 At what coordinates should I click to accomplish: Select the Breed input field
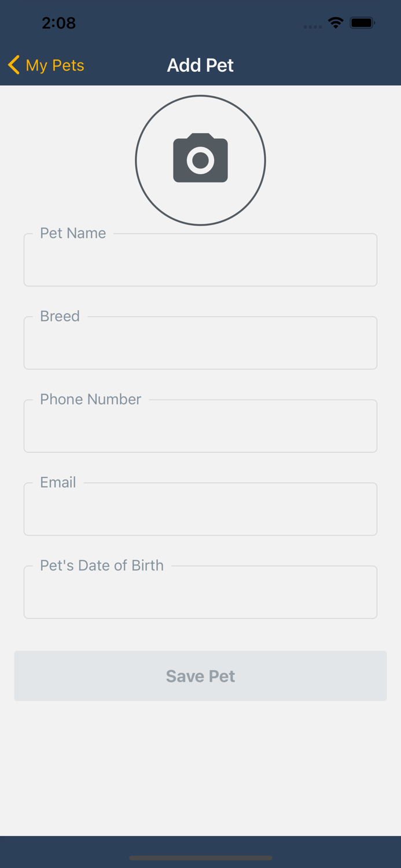tap(200, 346)
